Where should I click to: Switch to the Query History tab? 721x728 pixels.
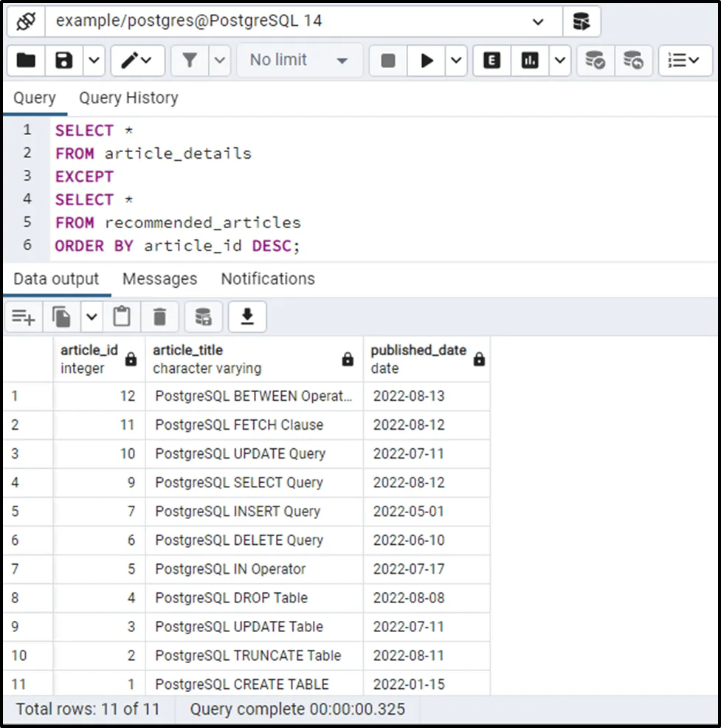(128, 98)
